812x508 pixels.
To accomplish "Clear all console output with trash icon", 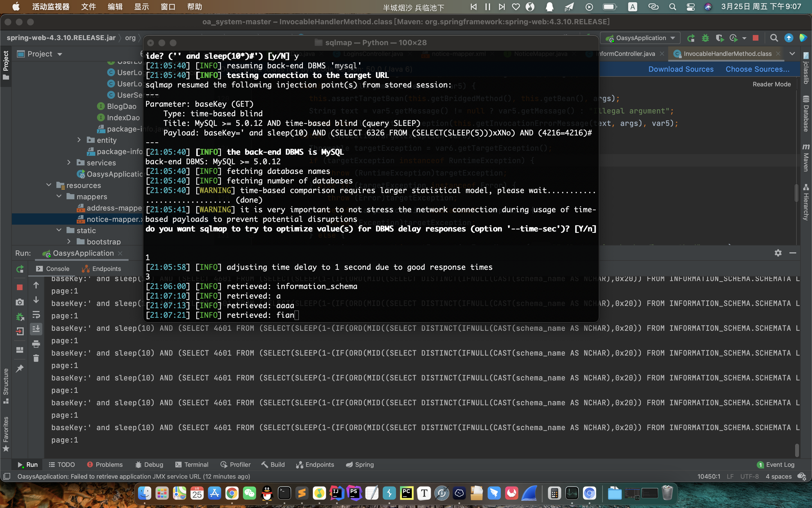I will pos(36,358).
